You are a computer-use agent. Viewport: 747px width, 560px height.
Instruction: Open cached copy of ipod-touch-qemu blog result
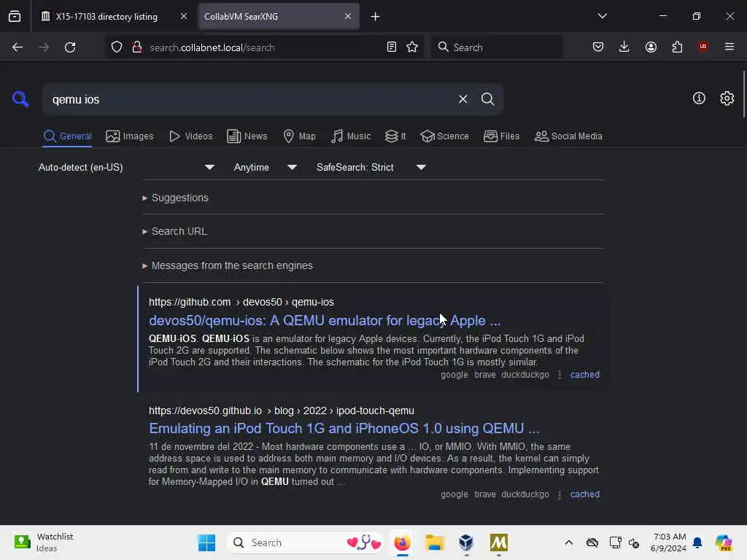pyautogui.click(x=585, y=494)
